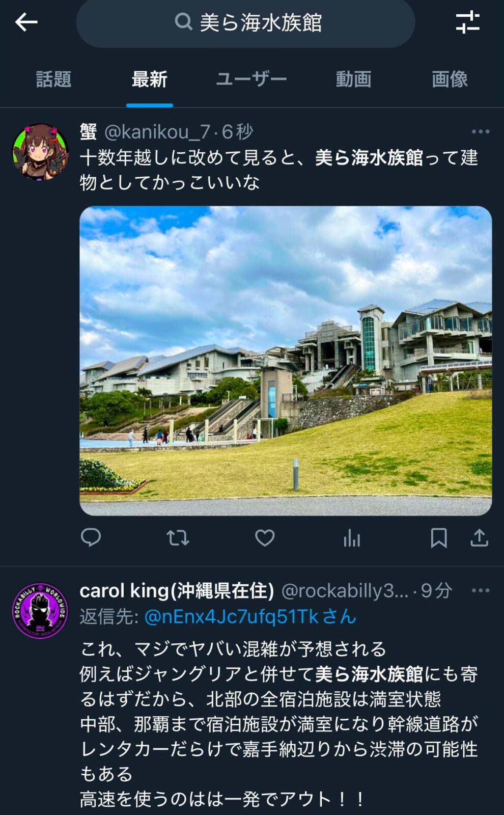504x815 pixels.
Task: Open more options on kanikou_7's tweet
Action: (481, 131)
